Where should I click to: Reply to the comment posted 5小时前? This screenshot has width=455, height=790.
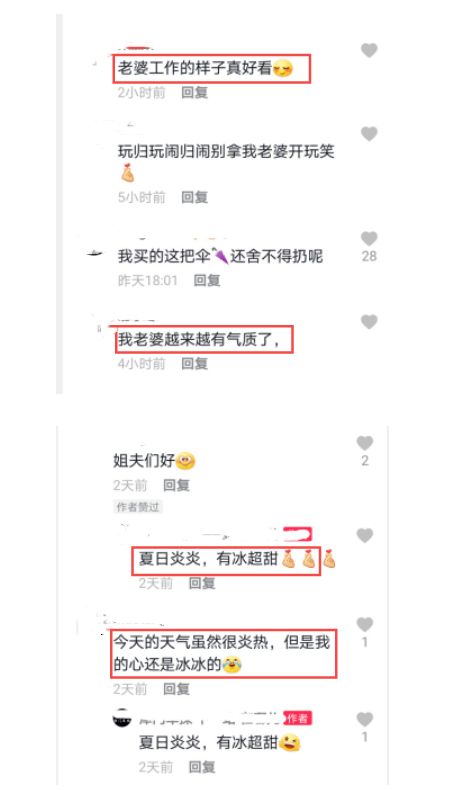tap(194, 197)
